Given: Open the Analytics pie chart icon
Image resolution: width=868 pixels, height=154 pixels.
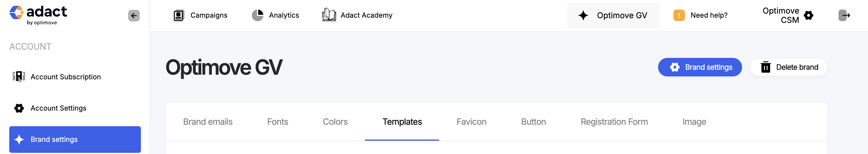Looking at the screenshot, I should (258, 15).
